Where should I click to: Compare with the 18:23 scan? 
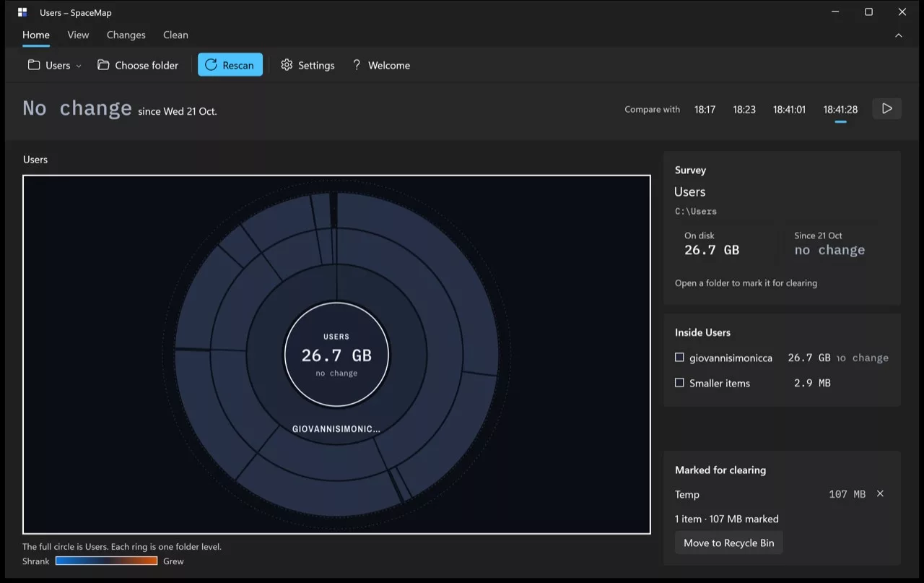click(744, 110)
